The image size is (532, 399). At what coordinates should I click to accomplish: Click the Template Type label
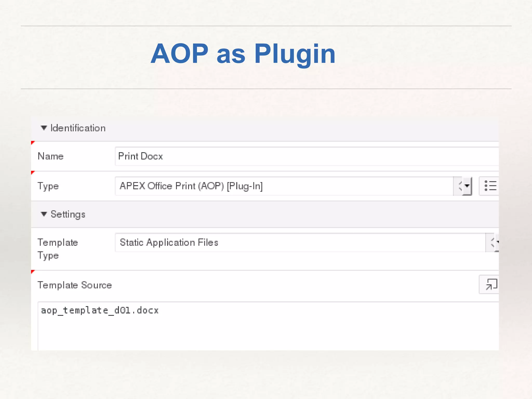click(58, 249)
